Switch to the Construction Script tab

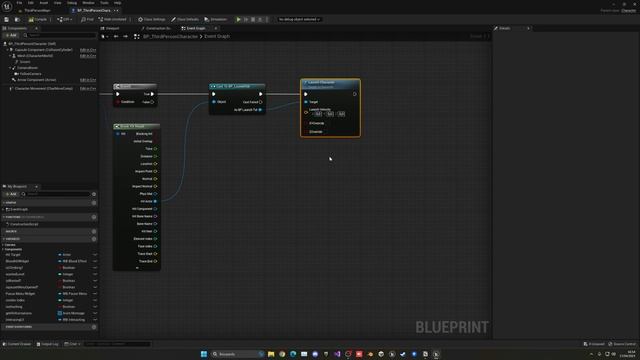[157, 28]
